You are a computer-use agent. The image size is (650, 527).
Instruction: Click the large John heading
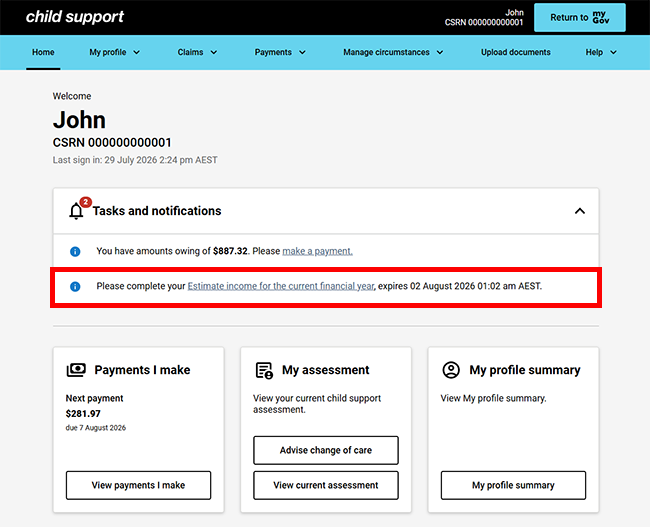click(79, 120)
